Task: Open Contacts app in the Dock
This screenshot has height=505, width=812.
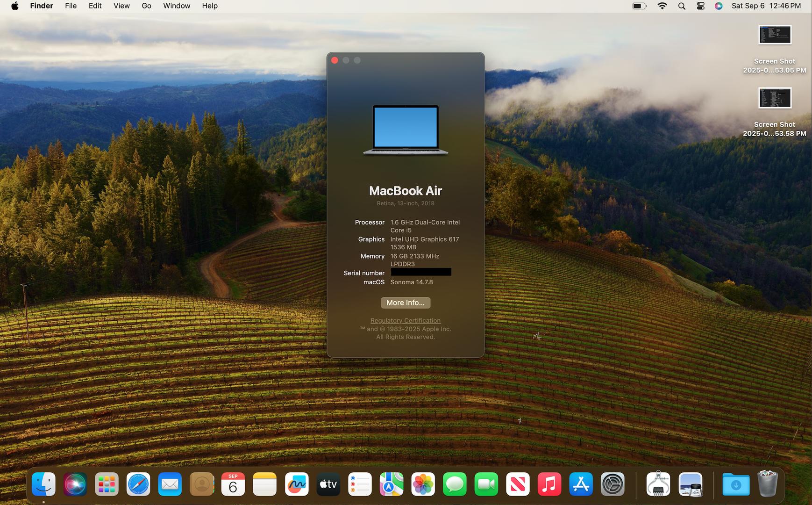Action: click(202, 484)
